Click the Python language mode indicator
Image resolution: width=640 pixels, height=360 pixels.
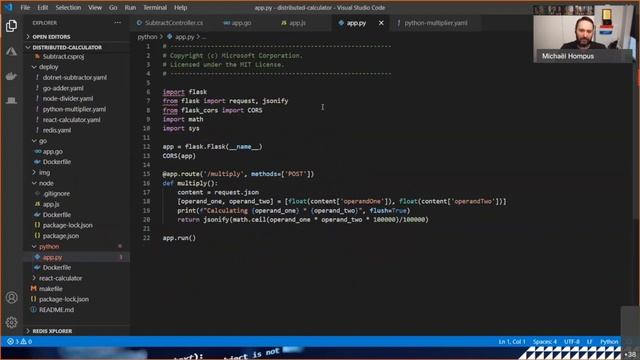point(609,341)
